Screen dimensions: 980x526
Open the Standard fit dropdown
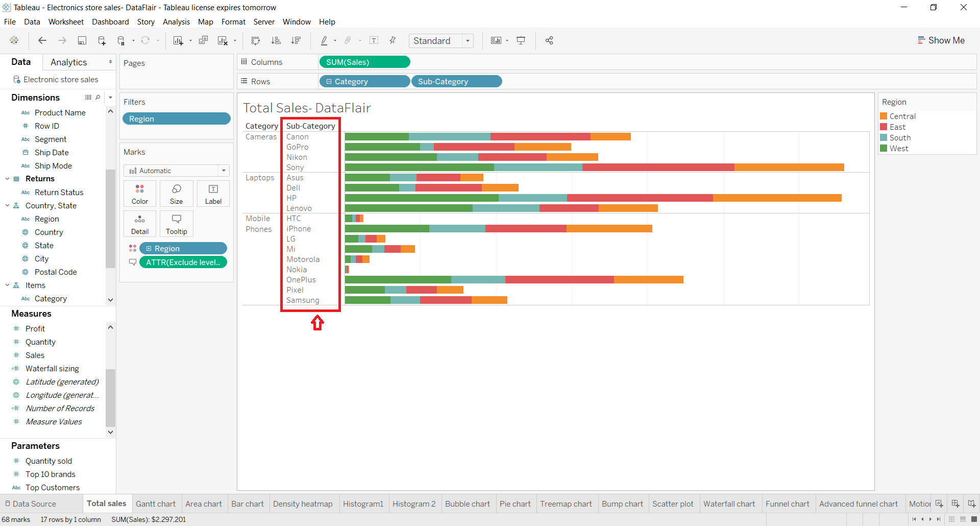[468, 41]
